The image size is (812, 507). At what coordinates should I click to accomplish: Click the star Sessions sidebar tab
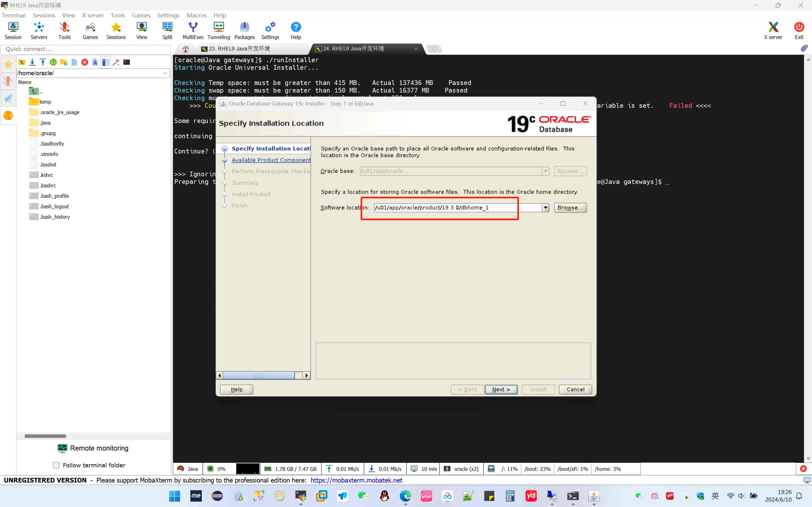point(8,64)
